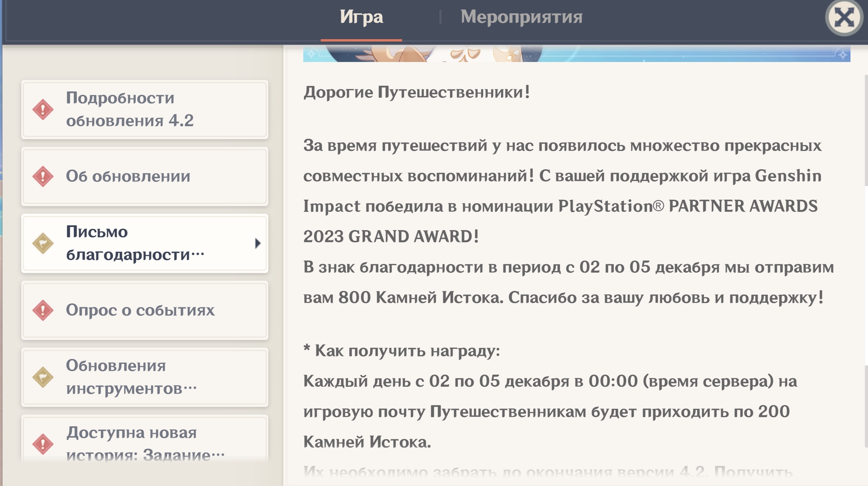Click the line starting За время путешествий
This screenshot has width=868, height=486.
click(x=562, y=146)
